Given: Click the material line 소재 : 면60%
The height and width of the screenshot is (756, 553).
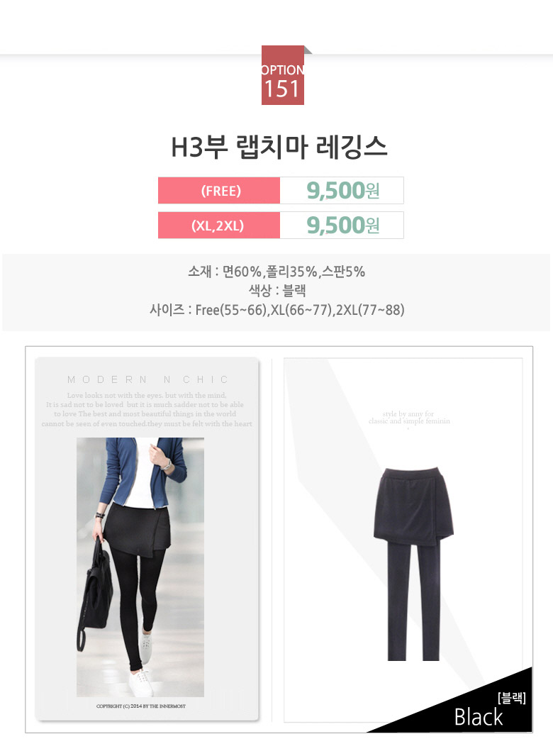Looking at the screenshot, I should point(276,272).
